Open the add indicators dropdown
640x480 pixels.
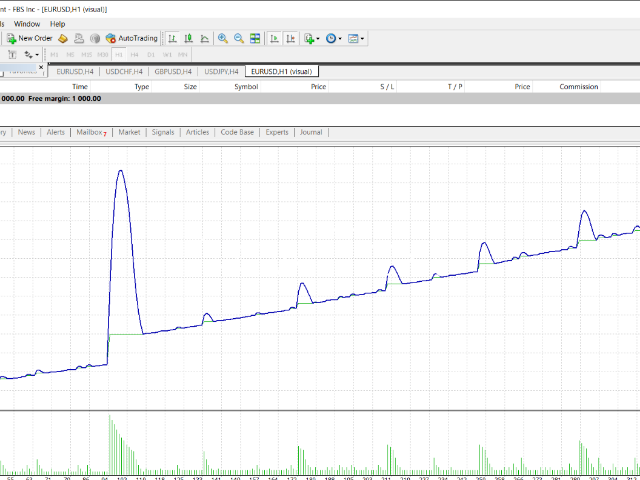[x=312, y=38]
